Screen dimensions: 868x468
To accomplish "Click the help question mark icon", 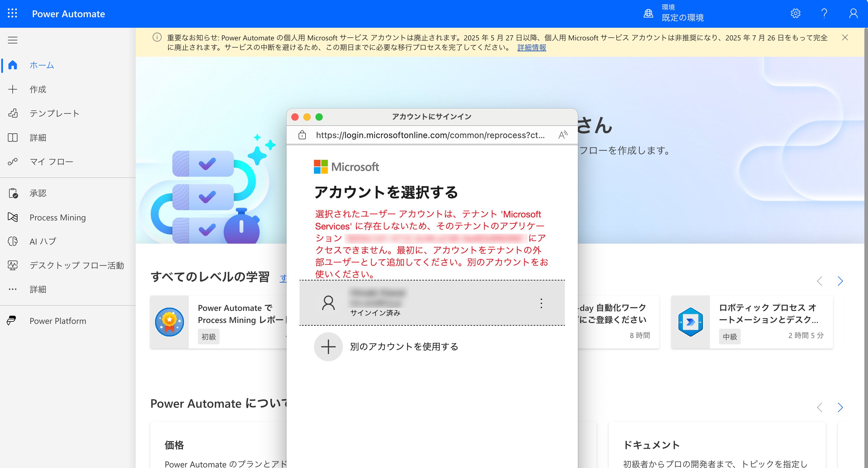I will [824, 14].
